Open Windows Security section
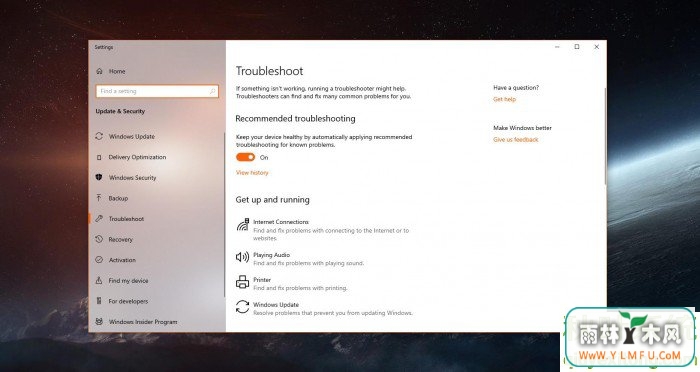700x372 pixels. point(133,177)
